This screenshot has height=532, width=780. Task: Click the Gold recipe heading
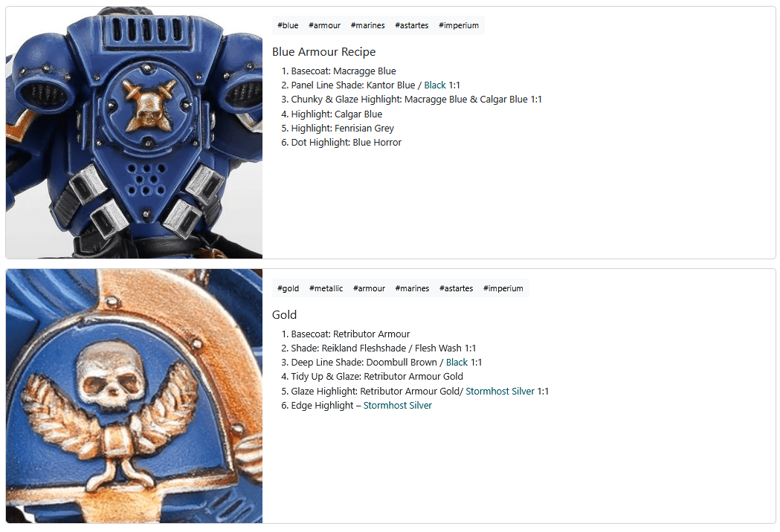tap(285, 315)
